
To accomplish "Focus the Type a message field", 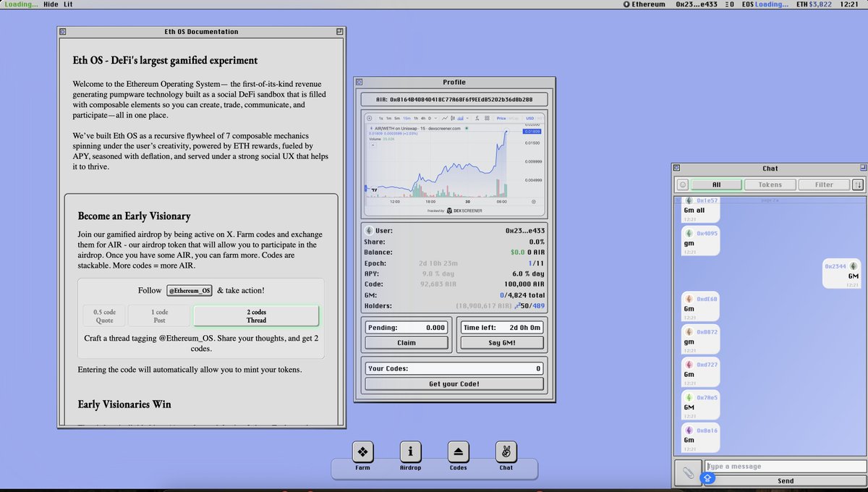I will click(x=785, y=467).
